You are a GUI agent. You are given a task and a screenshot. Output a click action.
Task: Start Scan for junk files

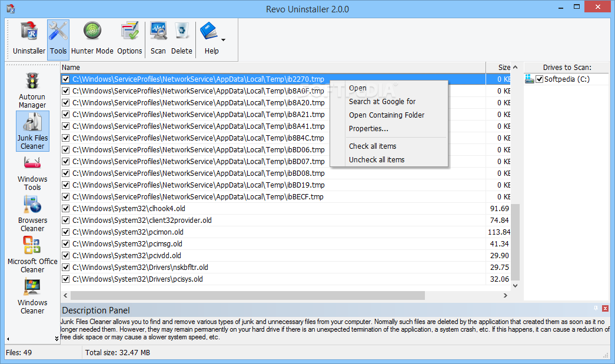tap(158, 39)
